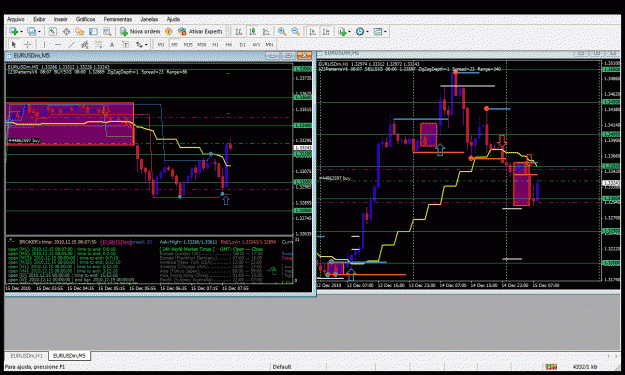Click the Default profile in status bar

[282, 367]
